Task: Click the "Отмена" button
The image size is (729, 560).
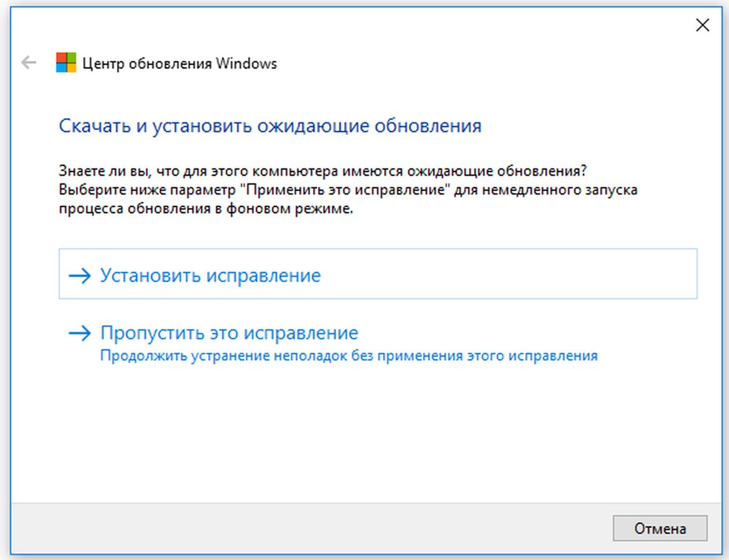Action: point(660,528)
